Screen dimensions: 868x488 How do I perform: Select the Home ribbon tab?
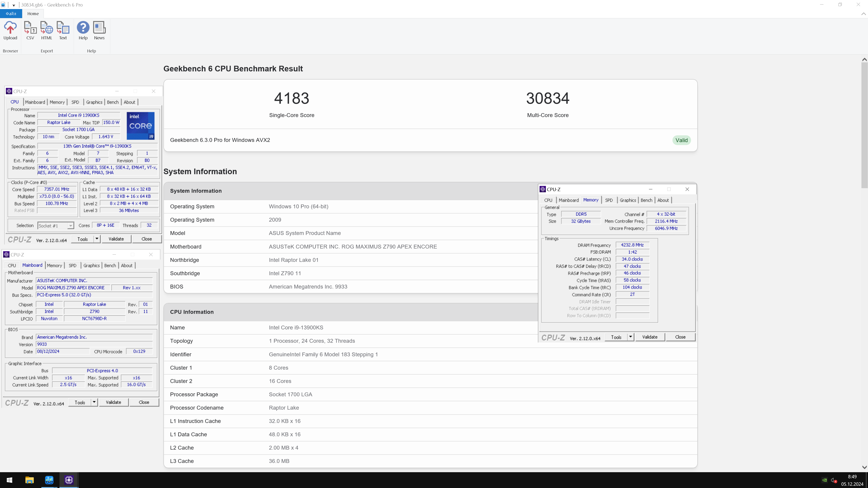(33, 14)
